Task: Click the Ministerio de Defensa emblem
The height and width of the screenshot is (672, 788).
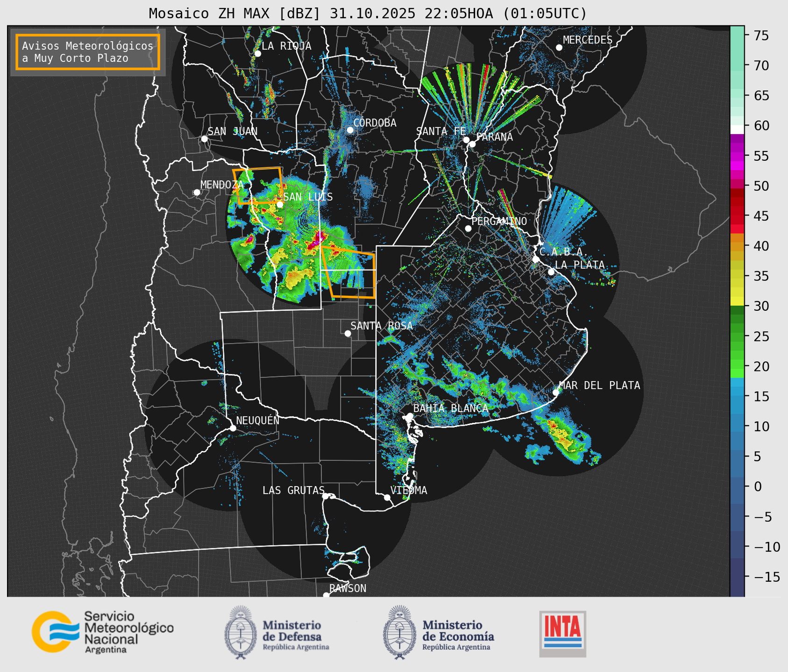Action: point(240,633)
